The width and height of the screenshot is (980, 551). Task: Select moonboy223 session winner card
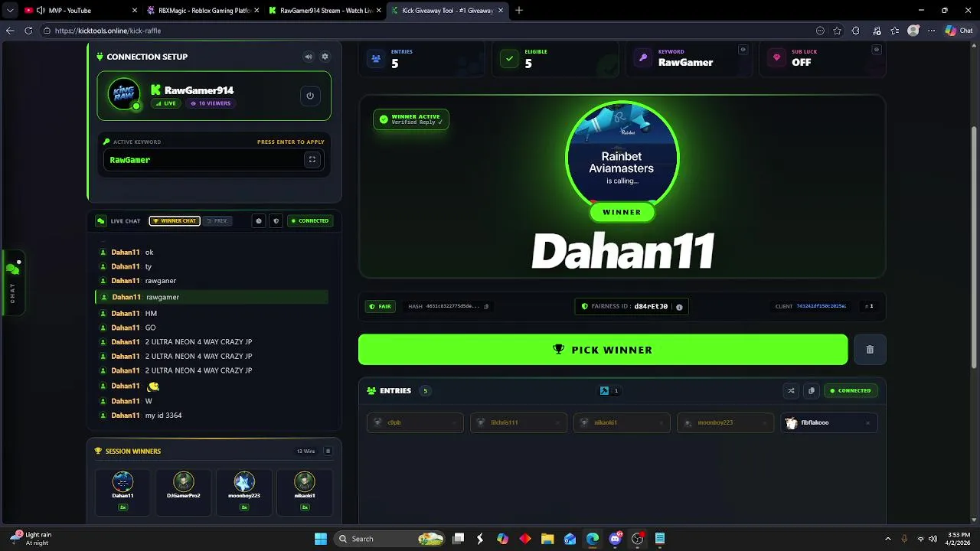[x=244, y=492]
